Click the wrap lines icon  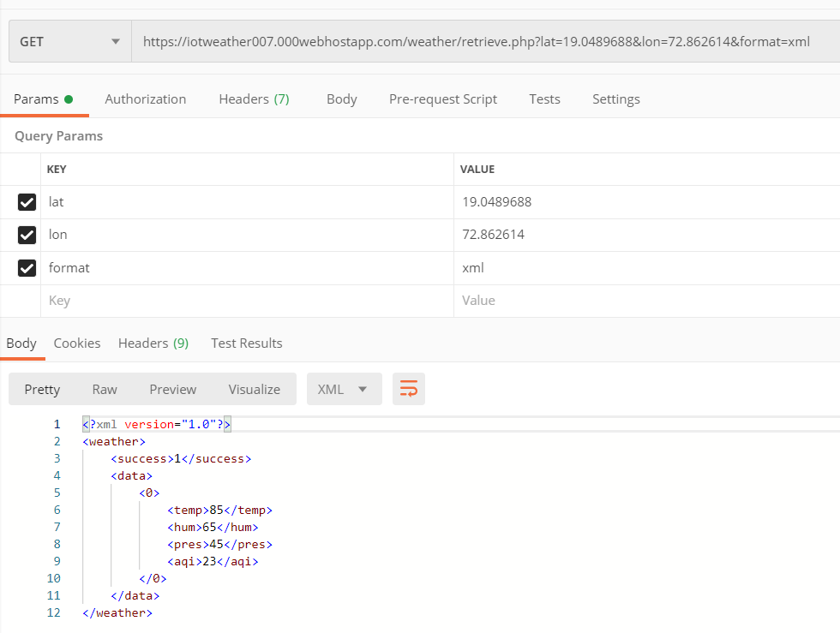click(x=409, y=389)
